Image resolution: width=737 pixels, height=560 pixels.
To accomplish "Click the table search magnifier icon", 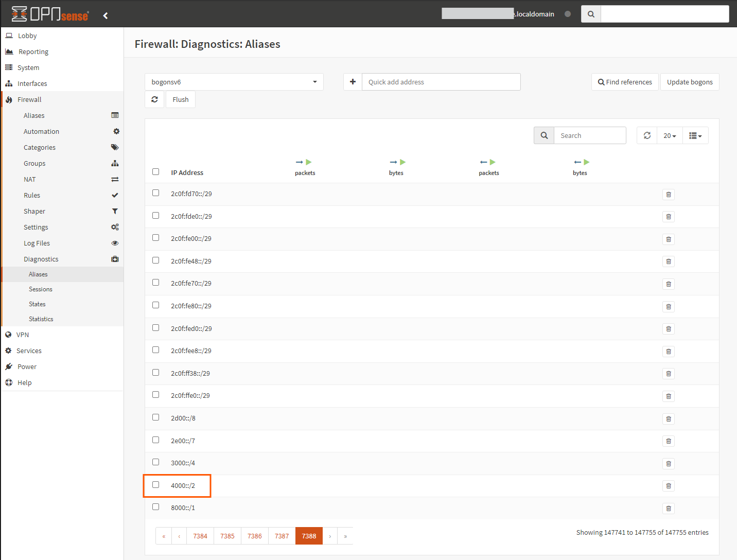I will [544, 135].
